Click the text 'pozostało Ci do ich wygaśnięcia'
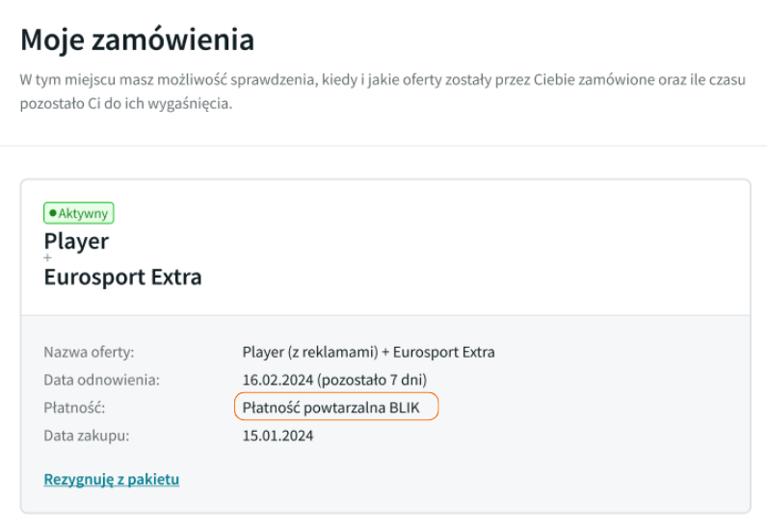 click(125, 103)
